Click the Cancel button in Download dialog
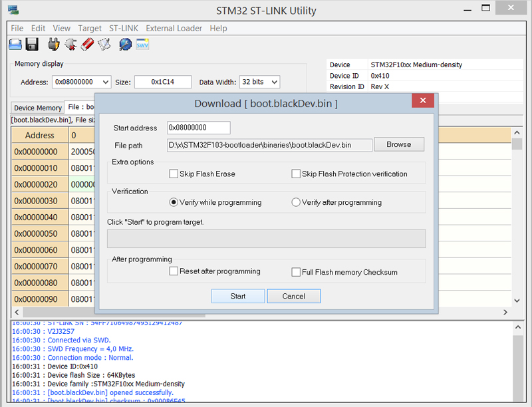Image resolution: width=532 pixels, height=407 pixels. click(x=294, y=297)
